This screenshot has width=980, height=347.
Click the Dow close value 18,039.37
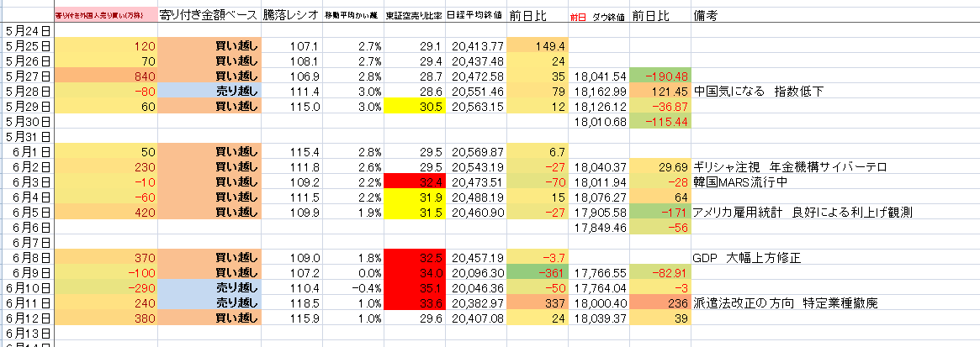pyautogui.click(x=599, y=317)
